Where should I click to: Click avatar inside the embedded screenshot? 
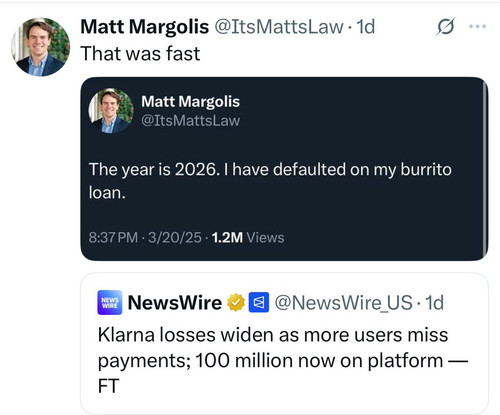(x=111, y=111)
